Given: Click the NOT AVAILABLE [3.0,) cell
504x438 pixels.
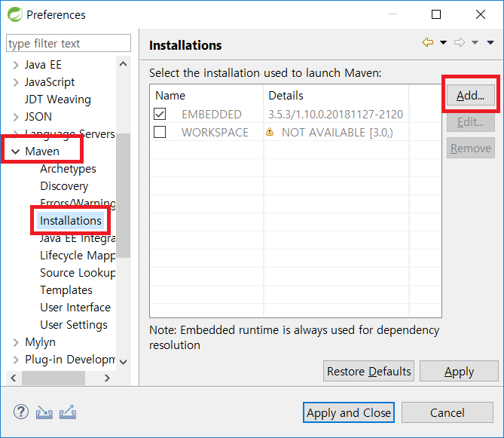Looking at the screenshot, I should point(338,132).
